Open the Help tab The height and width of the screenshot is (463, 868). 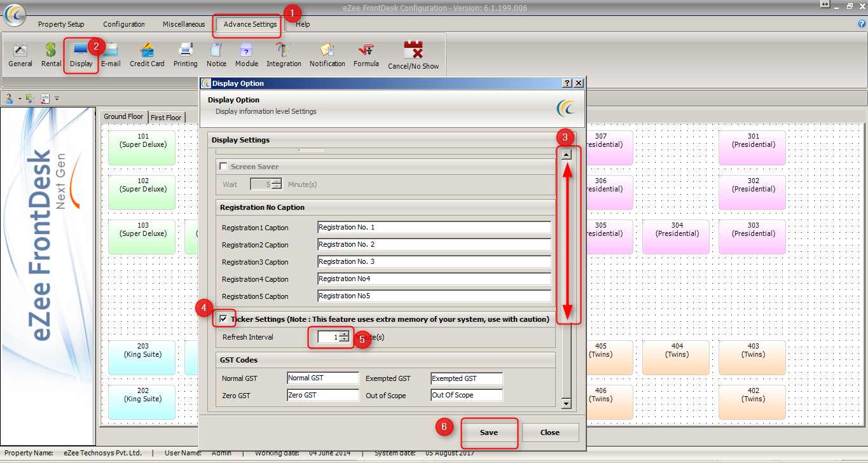click(x=303, y=24)
